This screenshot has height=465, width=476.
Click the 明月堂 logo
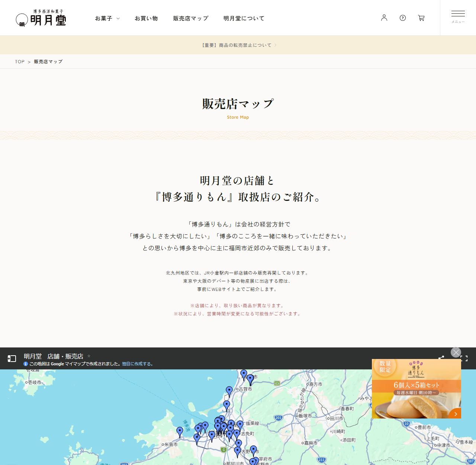click(41, 18)
